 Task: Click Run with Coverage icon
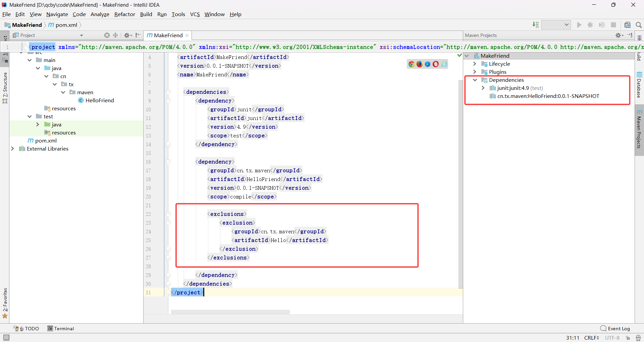602,25
